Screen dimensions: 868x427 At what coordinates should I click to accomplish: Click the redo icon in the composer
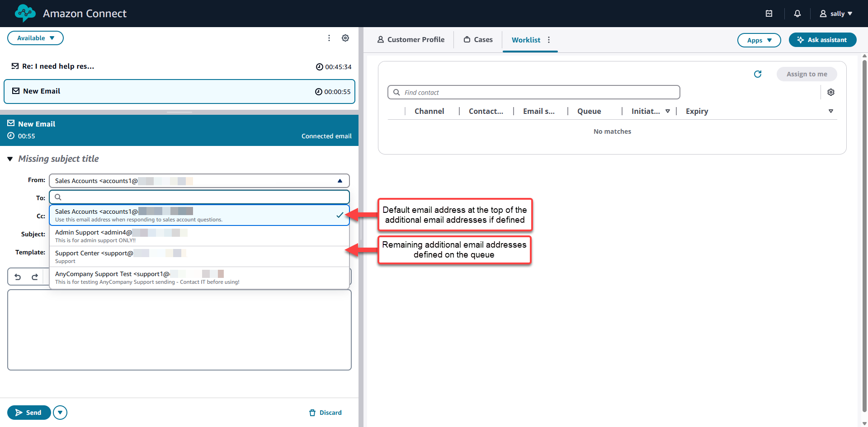[x=35, y=277]
